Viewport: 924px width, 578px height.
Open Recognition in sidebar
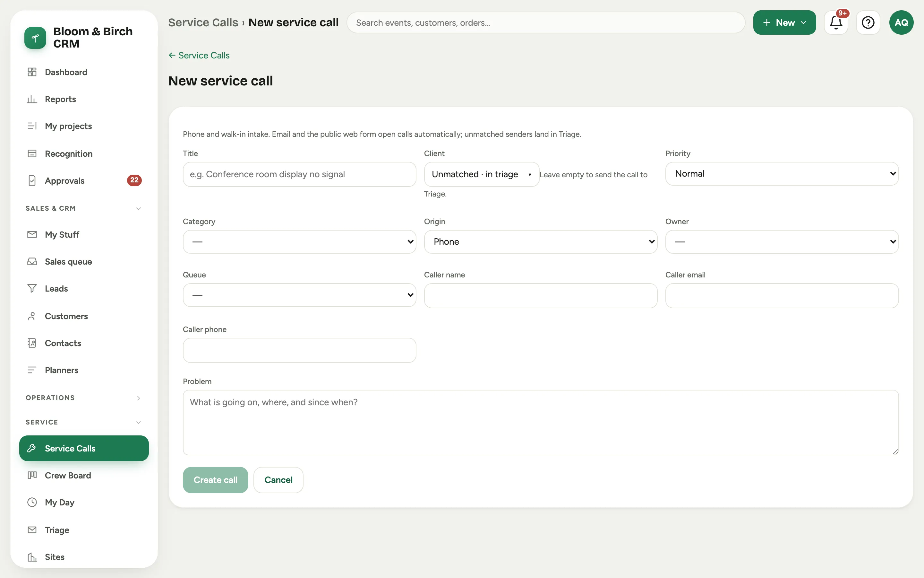(x=84, y=154)
